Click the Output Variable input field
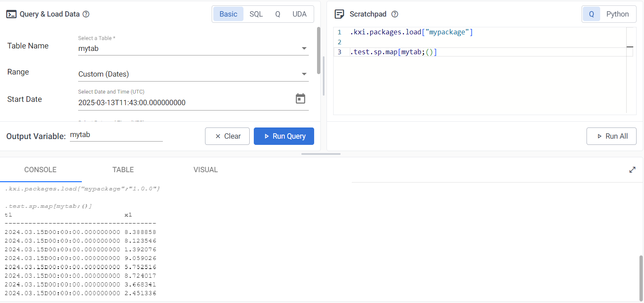The width and height of the screenshot is (644, 303). pos(116,135)
